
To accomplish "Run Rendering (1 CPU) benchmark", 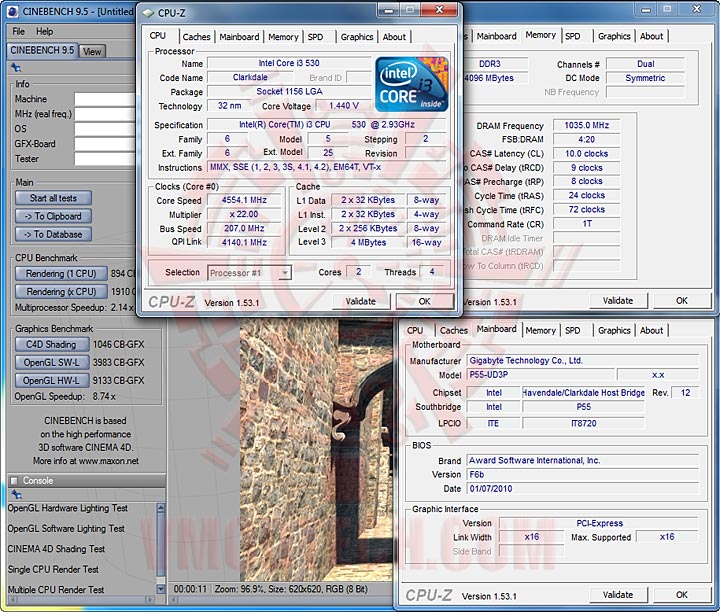I will (61, 274).
